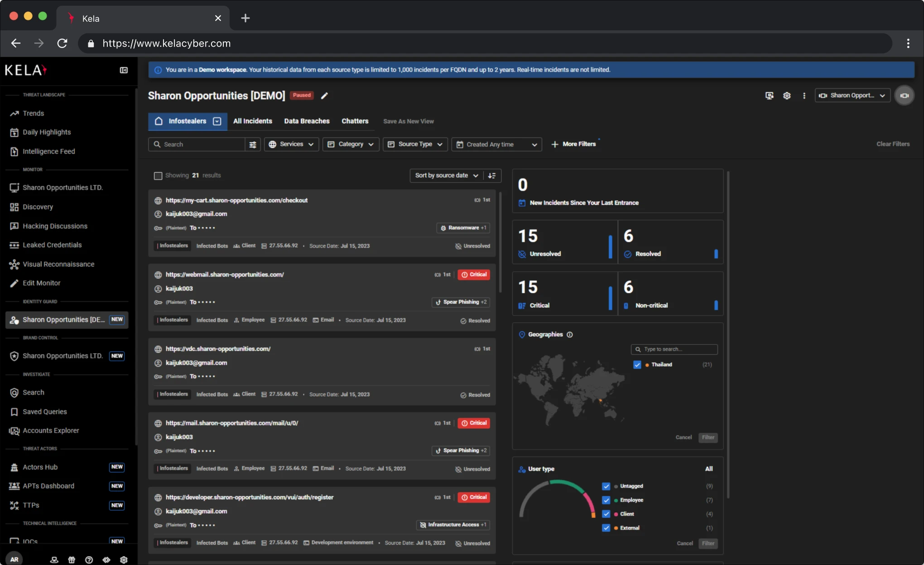Open Daily Highlights
924x565 pixels.
[x=47, y=132]
